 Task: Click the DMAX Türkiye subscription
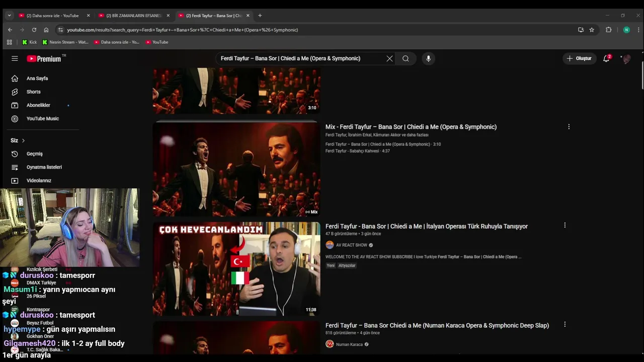pos(41,283)
